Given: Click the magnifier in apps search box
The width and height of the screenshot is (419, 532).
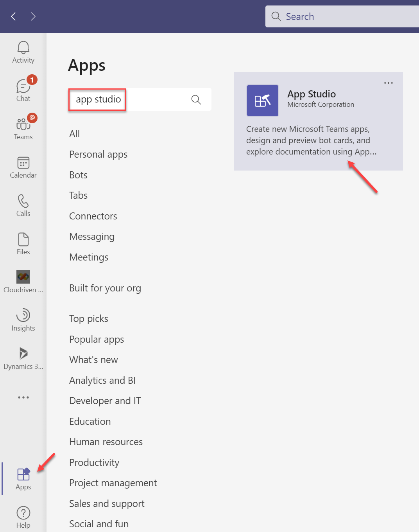Looking at the screenshot, I should [x=196, y=100].
